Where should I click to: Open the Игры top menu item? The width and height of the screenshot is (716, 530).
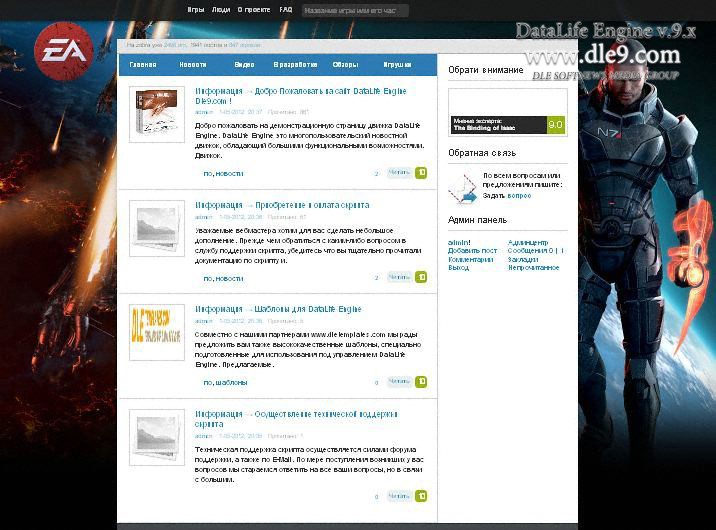point(195,10)
